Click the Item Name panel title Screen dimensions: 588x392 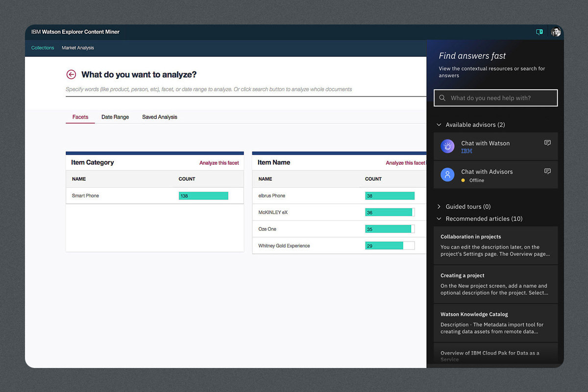(274, 163)
